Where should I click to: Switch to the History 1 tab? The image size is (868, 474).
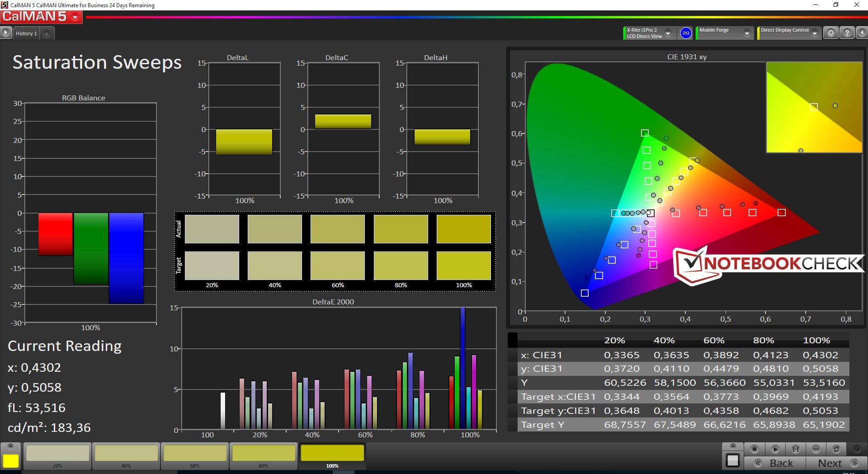click(26, 33)
